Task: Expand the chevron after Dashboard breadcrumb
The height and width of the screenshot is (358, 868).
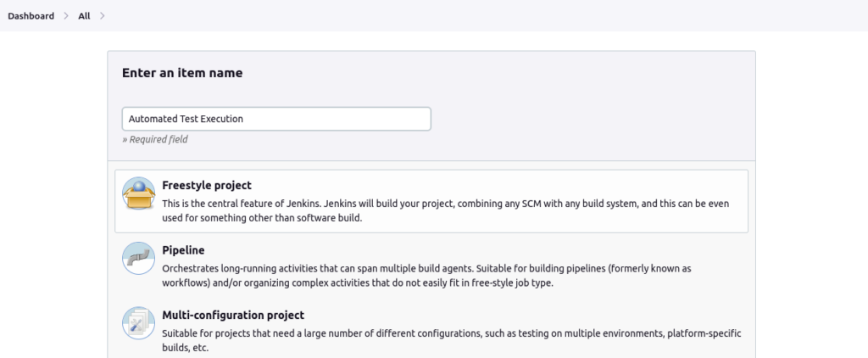Action: [x=66, y=15]
